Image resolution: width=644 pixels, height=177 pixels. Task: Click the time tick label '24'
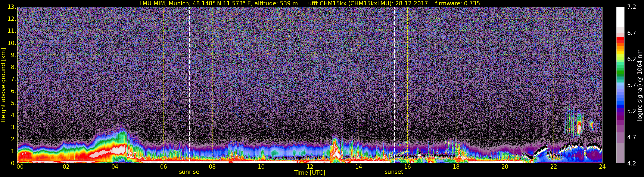602,167
